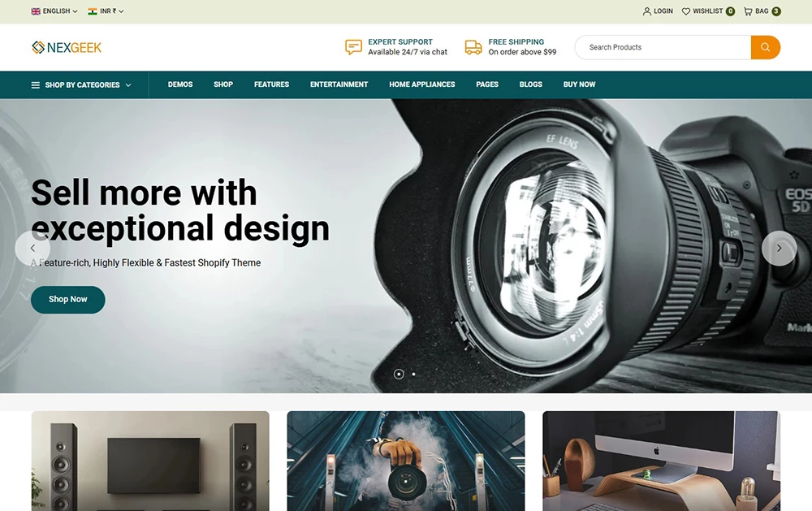
Task: Switch to the ENTERTAINMENT menu item
Action: tap(339, 84)
